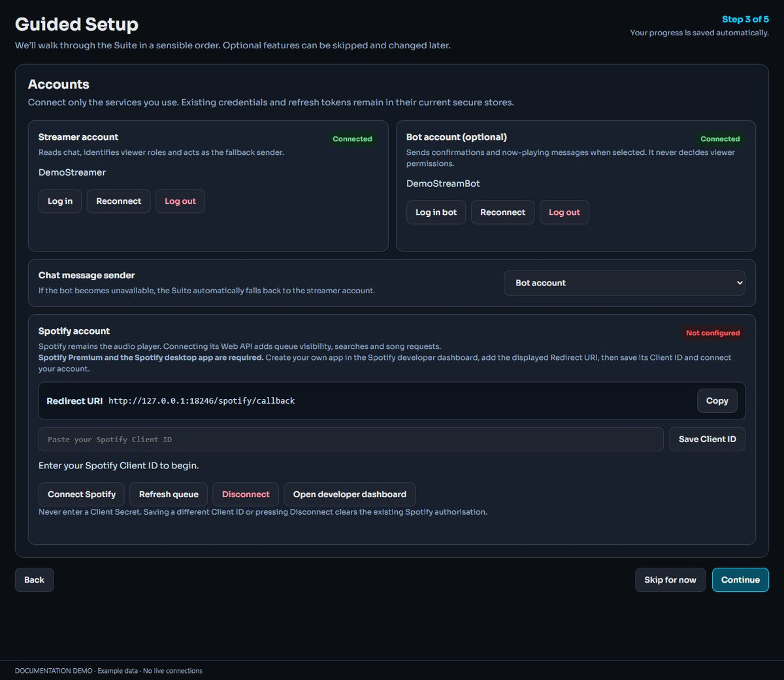Refresh the Spotify queue
Image resolution: width=784 pixels, height=680 pixels.
(169, 494)
